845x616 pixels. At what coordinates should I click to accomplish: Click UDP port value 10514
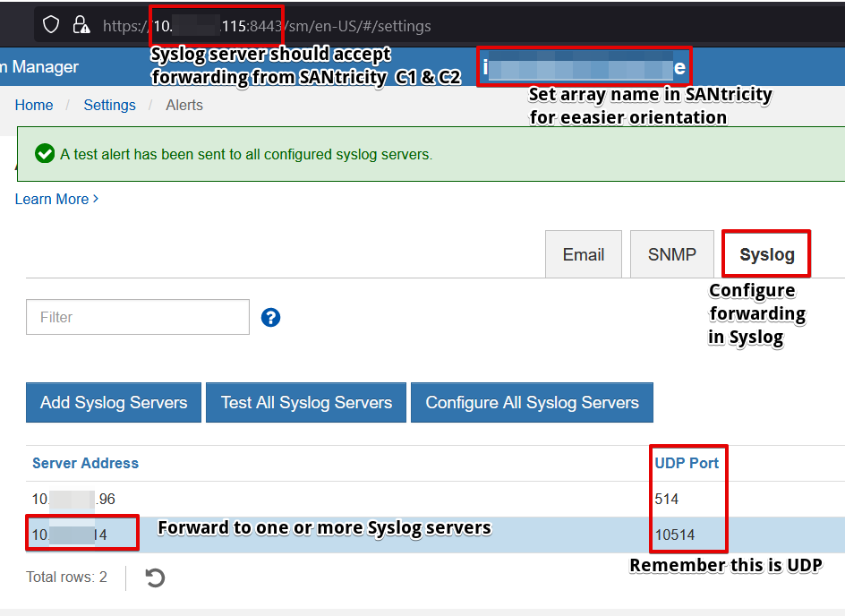(x=675, y=535)
